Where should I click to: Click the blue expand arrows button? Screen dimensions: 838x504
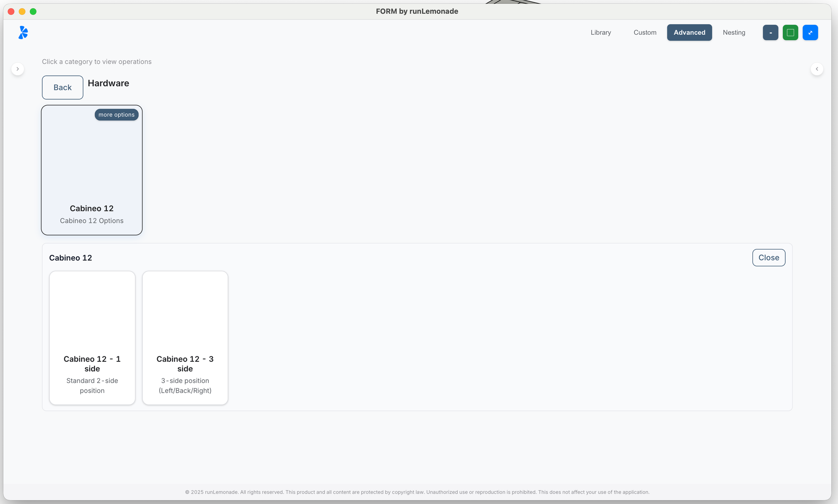[x=810, y=33]
